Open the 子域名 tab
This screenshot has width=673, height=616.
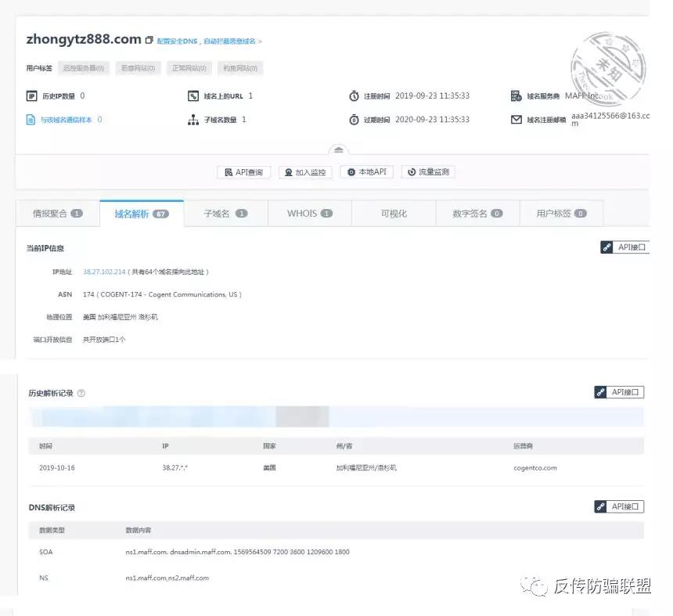point(225,213)
